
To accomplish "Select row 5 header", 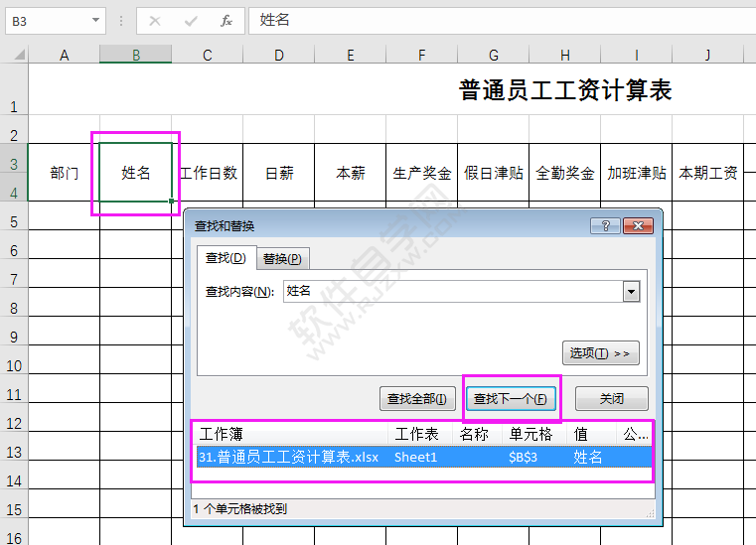I will (x=14, y=215).
